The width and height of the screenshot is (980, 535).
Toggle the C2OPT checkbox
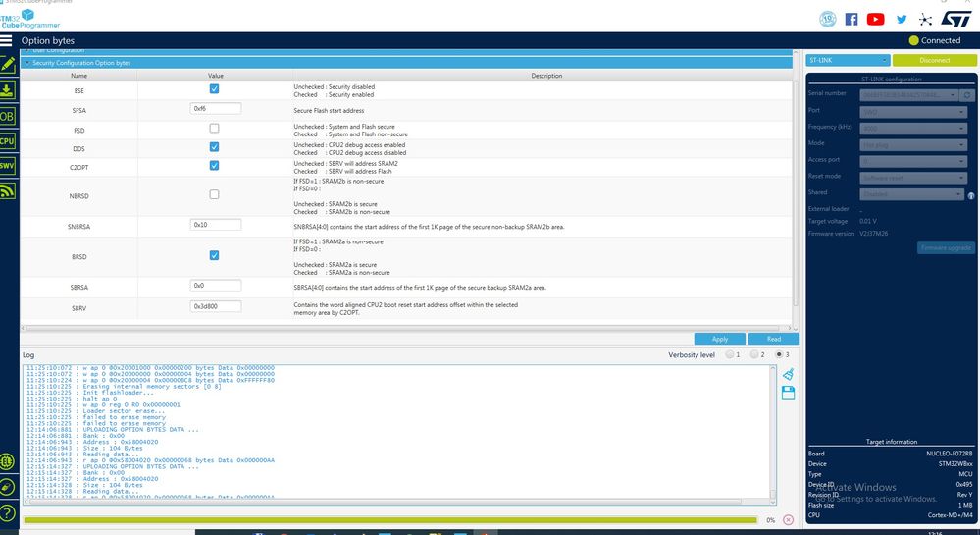point(215,166)
